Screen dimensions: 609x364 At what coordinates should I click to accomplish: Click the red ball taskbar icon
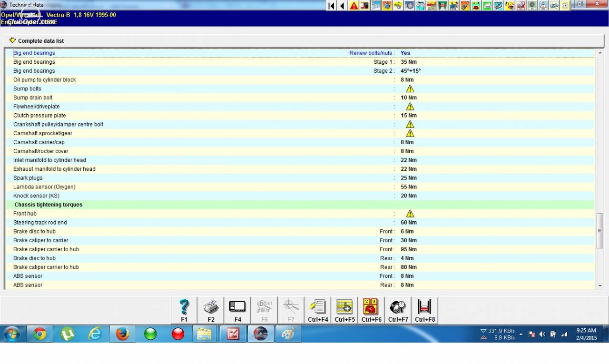pyautogui.click(x=178, y=334)
